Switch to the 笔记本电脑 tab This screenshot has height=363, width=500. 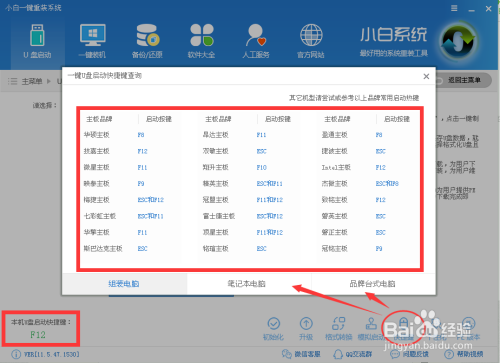point(249,284)
